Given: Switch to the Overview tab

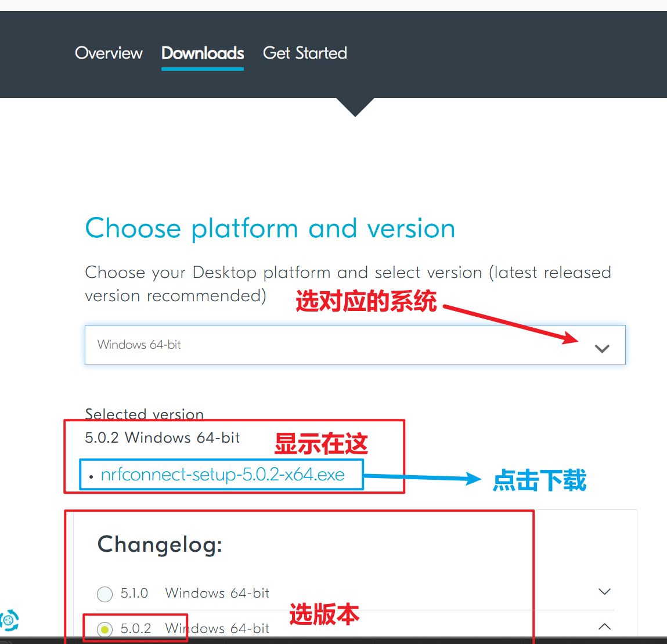Looking at the screenshot, I should 109,53.
